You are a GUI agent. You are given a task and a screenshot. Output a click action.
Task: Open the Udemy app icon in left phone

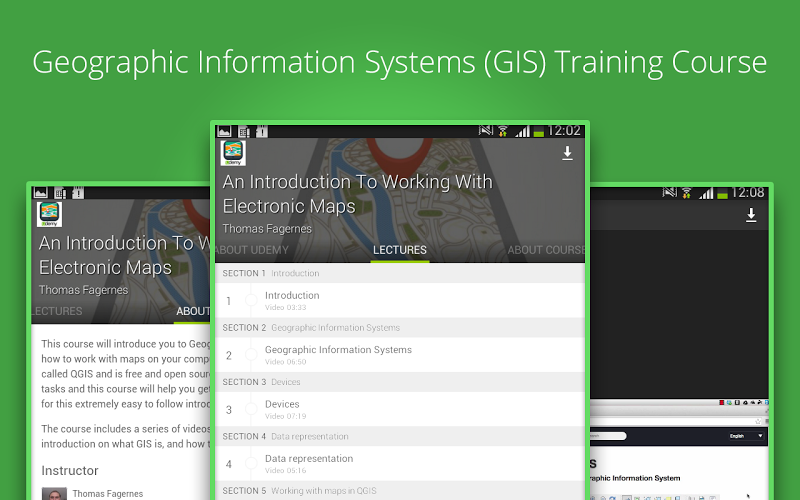tap(49, 214)
